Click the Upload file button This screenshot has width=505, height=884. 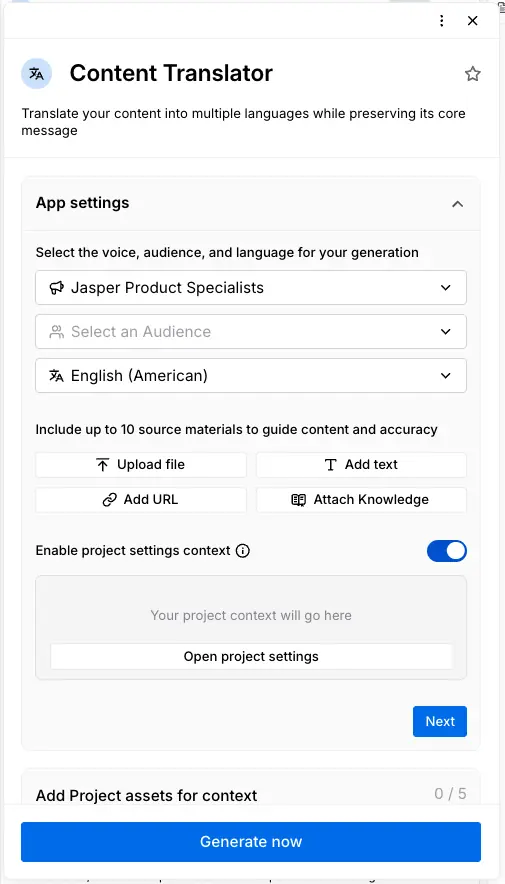pyautogui.click(x=141, y=465)
